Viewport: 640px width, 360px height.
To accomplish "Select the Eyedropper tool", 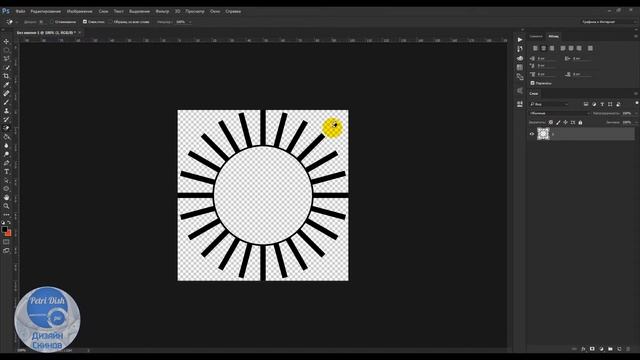I will [6, 85].
